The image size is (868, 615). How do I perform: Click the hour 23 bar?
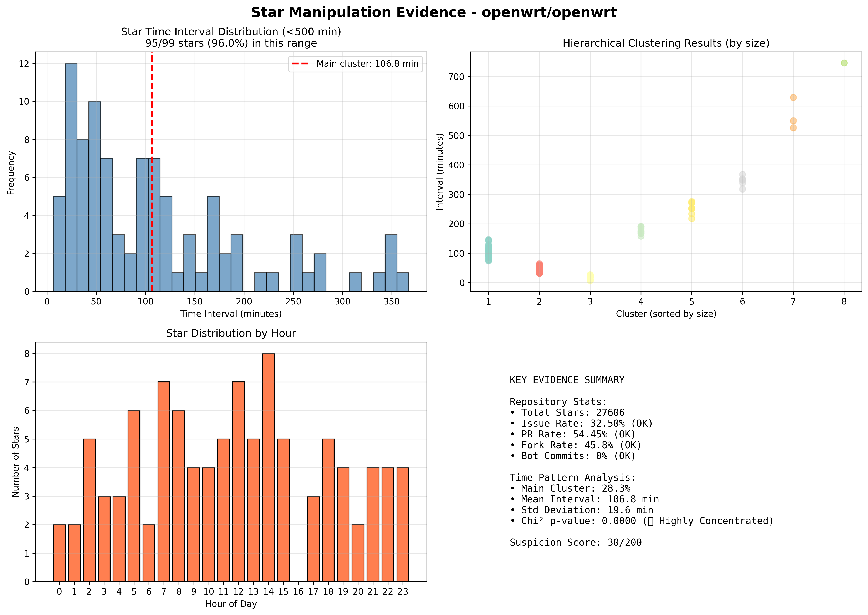403,524
